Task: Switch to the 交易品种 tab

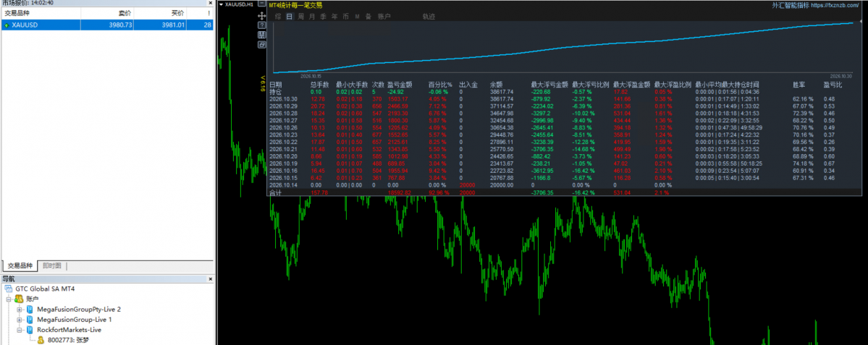Action: (20, 266)
